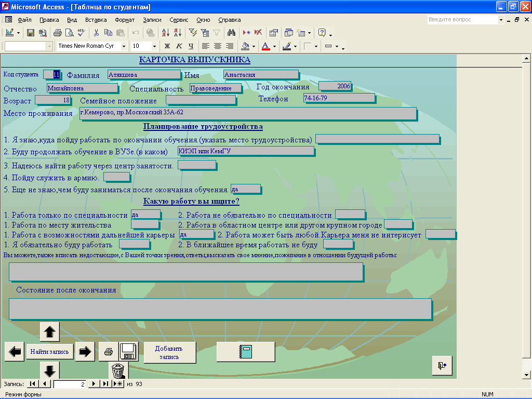Apply fill color paint bucket
Screen dimensions: 532x399
245,46
